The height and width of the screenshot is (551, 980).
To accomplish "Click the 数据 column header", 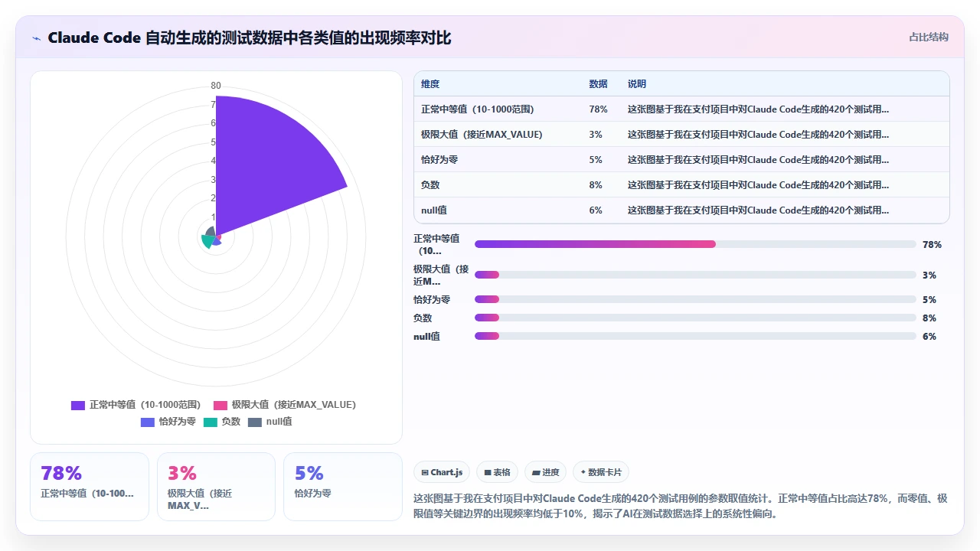I will coord(598,84).
